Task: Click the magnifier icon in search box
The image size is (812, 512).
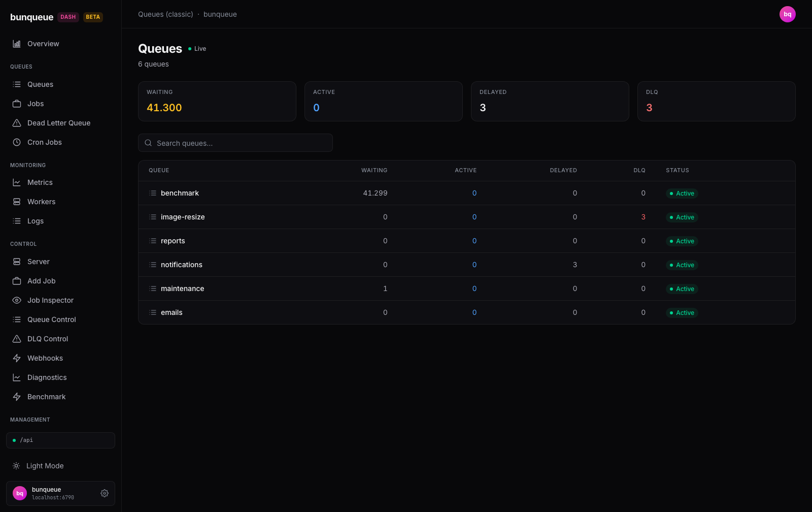Action: (148, 143)
